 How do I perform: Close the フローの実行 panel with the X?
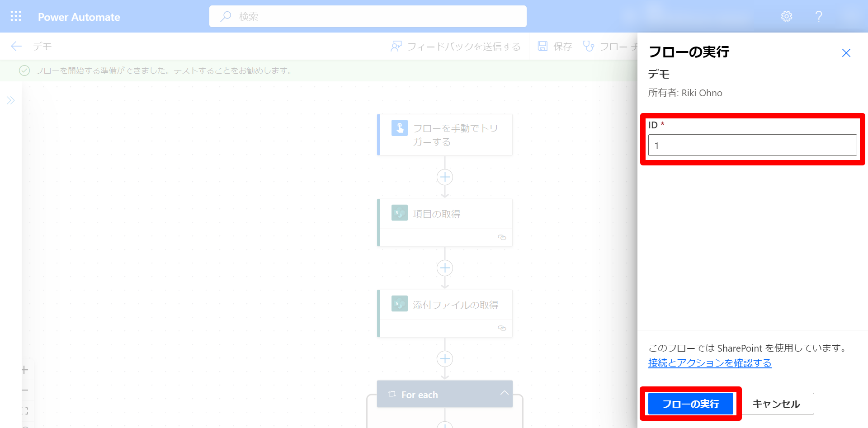click(x=846, y=53)
